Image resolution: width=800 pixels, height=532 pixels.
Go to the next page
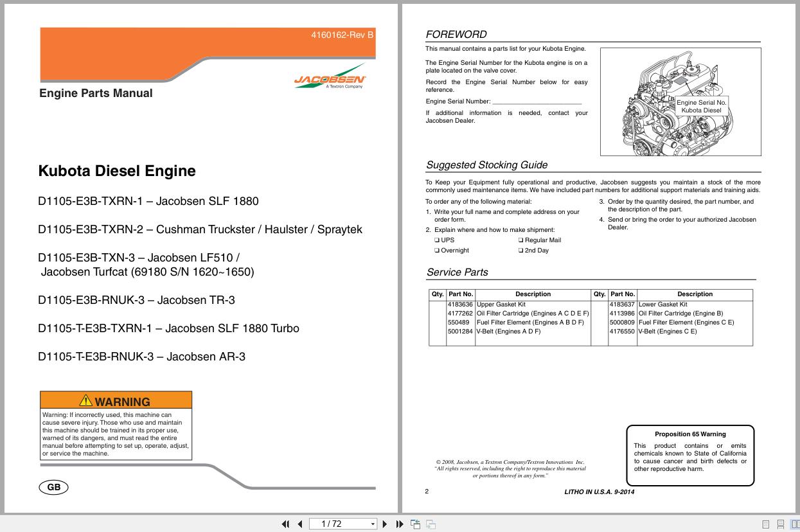click(x=385, y=524)
